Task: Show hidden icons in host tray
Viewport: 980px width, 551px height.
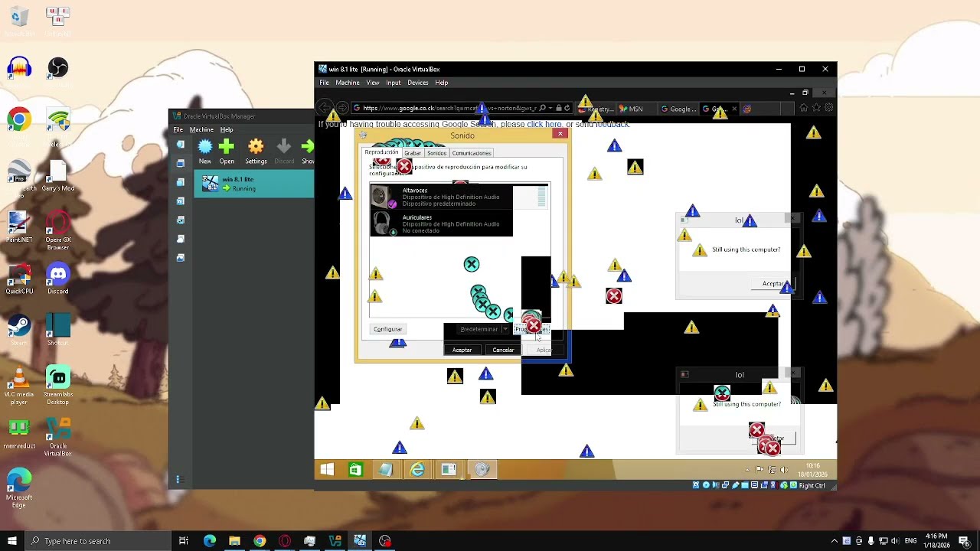Action: pyautogui.click(x=835, y=541)
